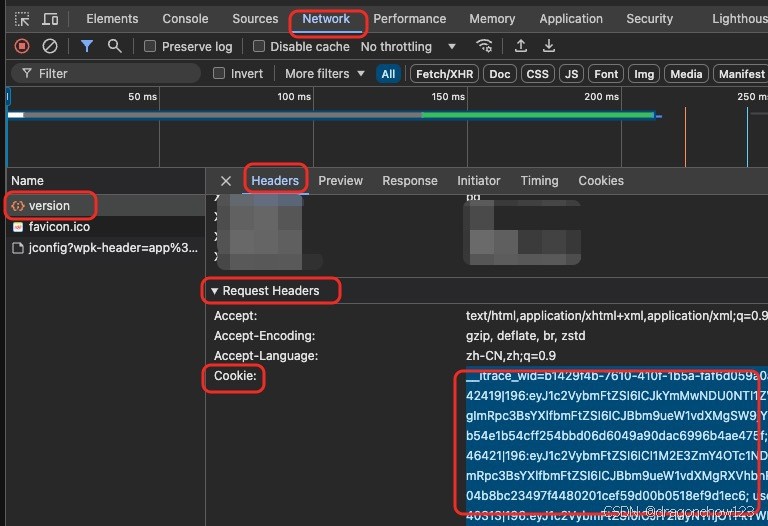The image size is (768, 526).
Task: Toggle the device toolbar icon
Action: (x=50, y=19)
